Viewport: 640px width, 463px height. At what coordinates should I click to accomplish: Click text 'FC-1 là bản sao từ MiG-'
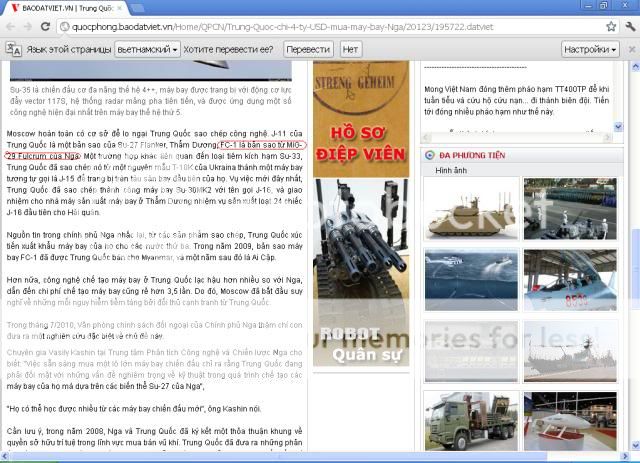(x=261, y=145)
